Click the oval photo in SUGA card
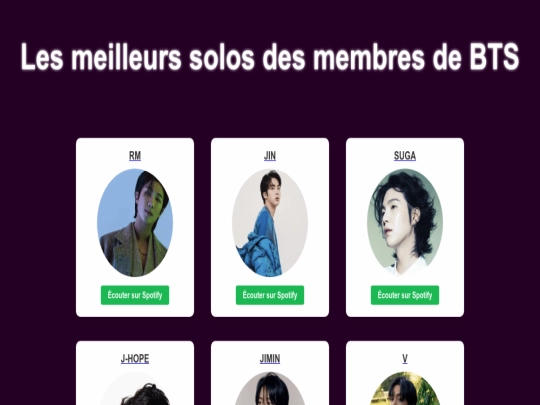The height and width of the screenshot is (405, 540). [x=405, y=222]
